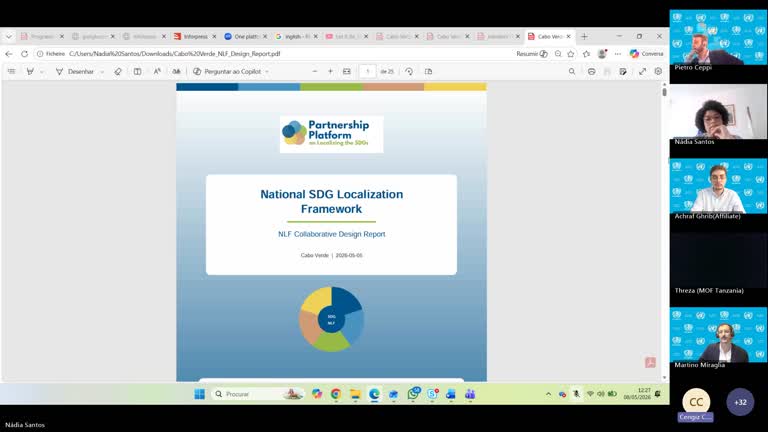Screen dimensions: 768x432
Task: Click the Procurar taskbar search box
Action: click(x=258, y=394)
